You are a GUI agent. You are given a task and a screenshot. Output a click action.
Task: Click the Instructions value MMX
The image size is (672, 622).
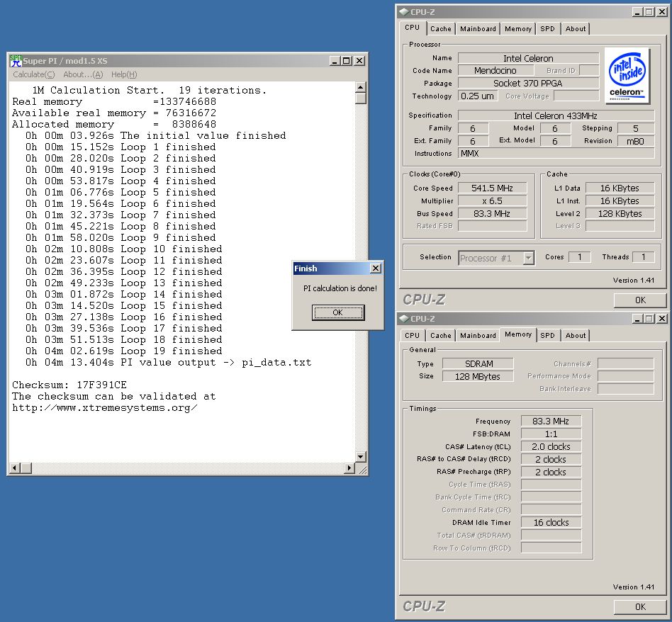pyautogui.click(x=556, y=153)
